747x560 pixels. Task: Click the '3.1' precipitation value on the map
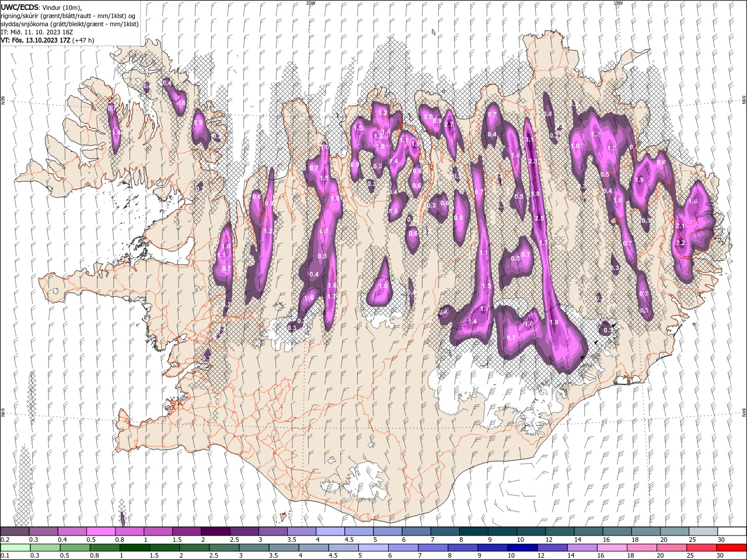529,140
